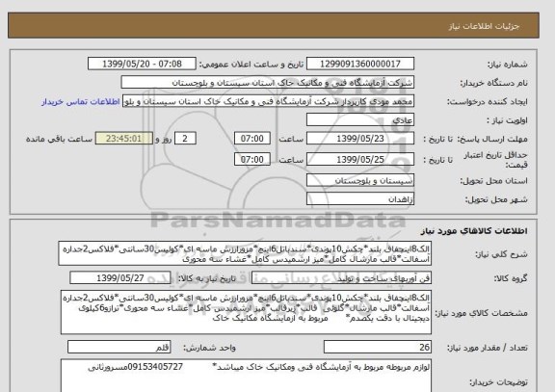Click the ساعت باقی مانده label
The image size is (555, 392).
(x=59, y=139)
